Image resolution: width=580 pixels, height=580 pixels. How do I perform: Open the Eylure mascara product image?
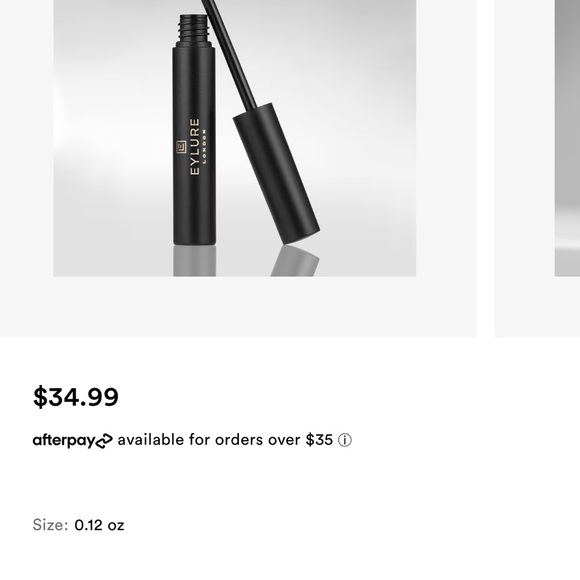tap(235, 138)
